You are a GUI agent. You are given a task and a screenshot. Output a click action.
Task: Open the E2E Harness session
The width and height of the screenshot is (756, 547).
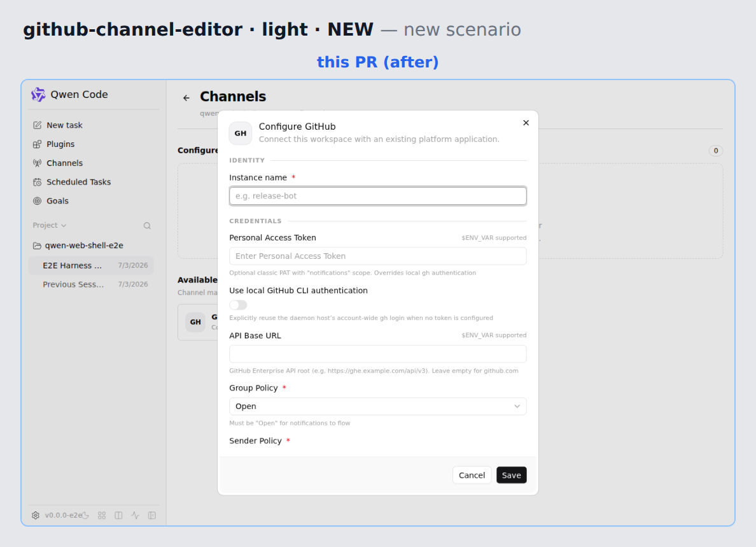pos(91,265)
